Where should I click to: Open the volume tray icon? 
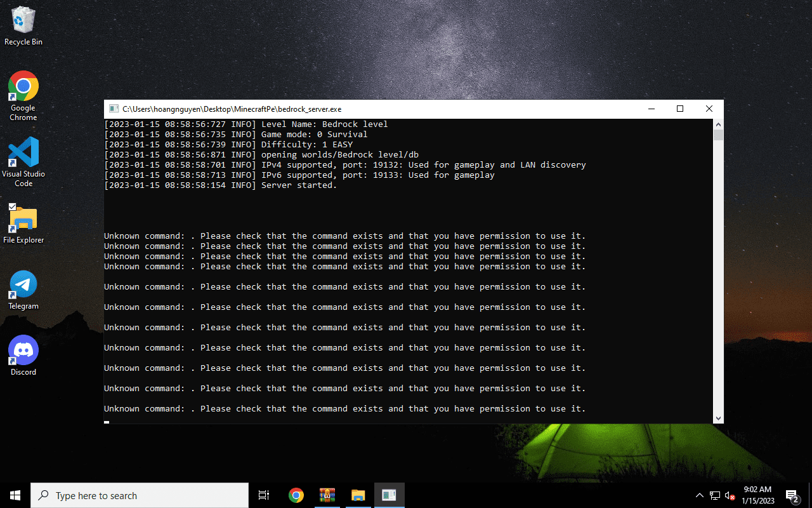[730, 495]
